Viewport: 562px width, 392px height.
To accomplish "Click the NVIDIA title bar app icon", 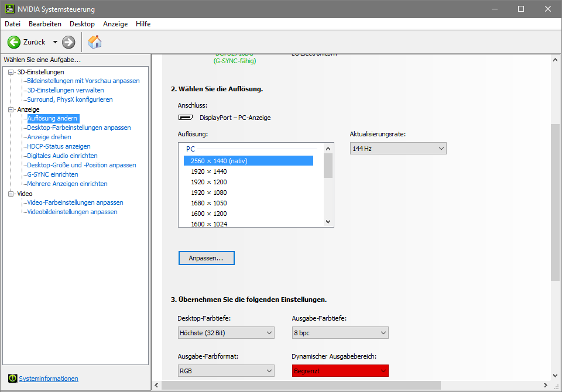I will (x=10, y=9).
